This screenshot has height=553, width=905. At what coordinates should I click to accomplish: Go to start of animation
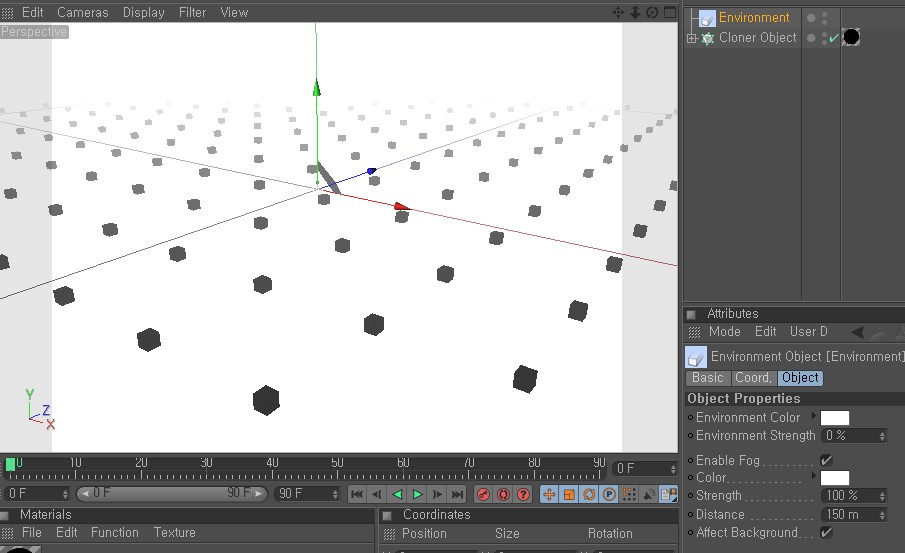click(x=357, y=494)
